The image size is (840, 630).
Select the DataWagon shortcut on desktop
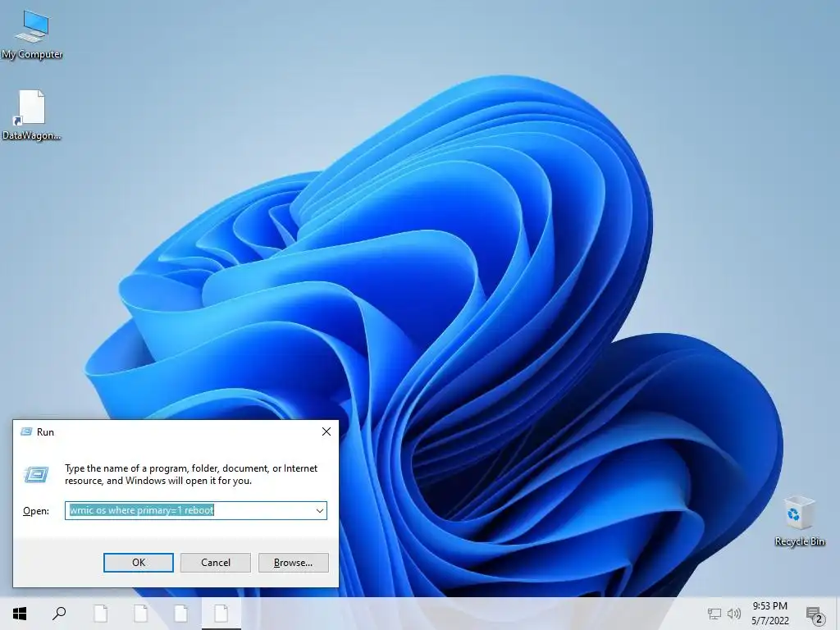click(x=32, y=115)
